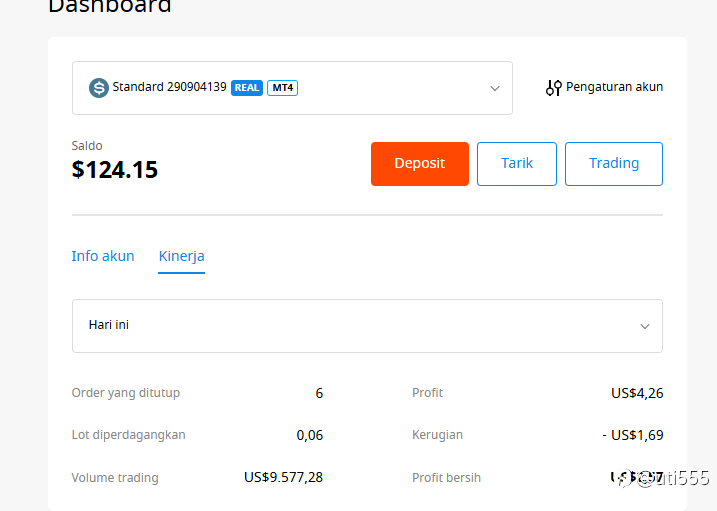Click the Standard 290904139 account name
The width and height of the screenshot is (717, 511).
click(x=169, y=87)
